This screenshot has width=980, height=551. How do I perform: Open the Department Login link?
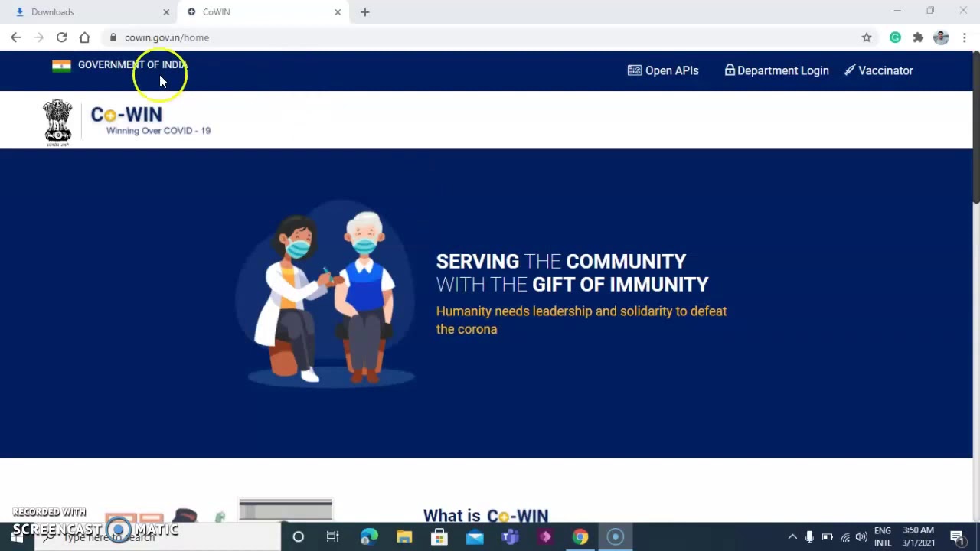coord(776,70)
